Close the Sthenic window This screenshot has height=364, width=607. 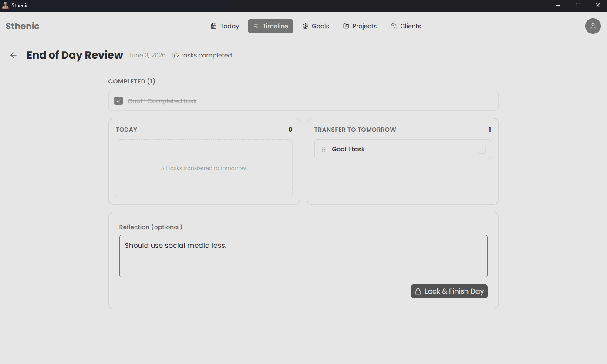pyautogui.click(x=597, y=6)
